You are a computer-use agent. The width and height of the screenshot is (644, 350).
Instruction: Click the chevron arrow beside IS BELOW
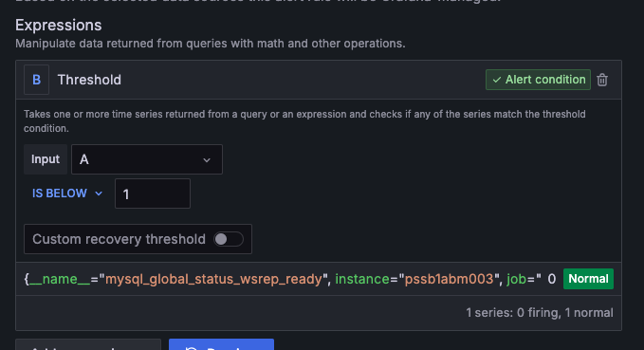pyautogui.click(x=99, y=193)
